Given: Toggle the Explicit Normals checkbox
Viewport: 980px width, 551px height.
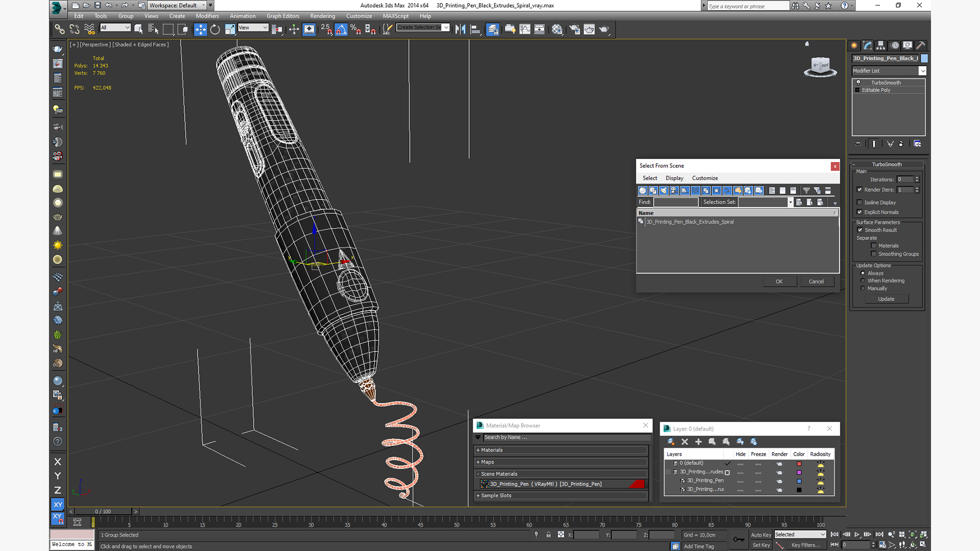Looking at the screenshot, I should 860,212.
